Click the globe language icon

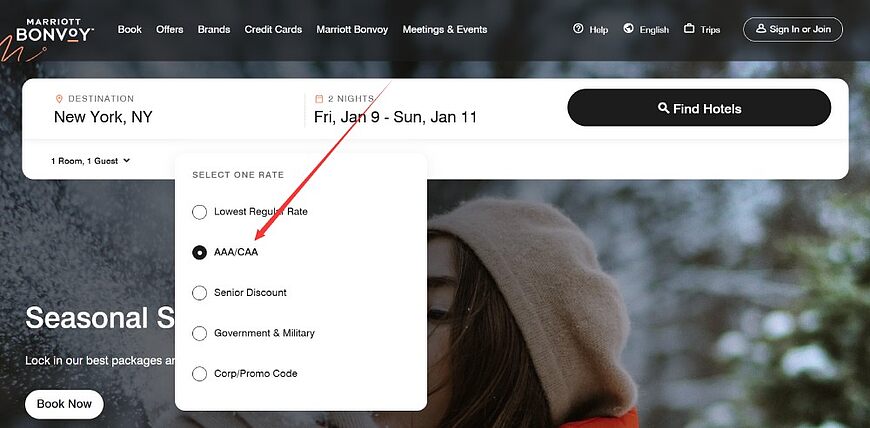pos(628,28)
